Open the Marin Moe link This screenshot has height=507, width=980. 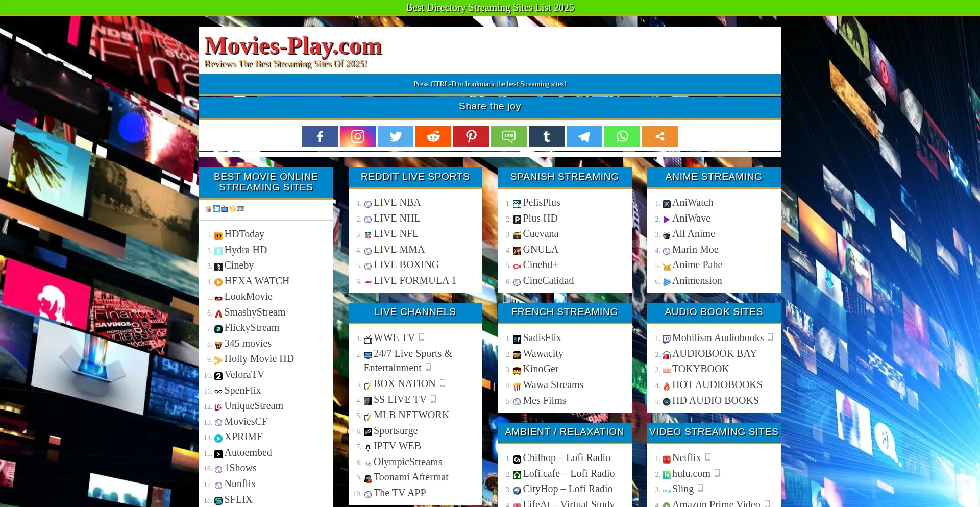(695, 250)
